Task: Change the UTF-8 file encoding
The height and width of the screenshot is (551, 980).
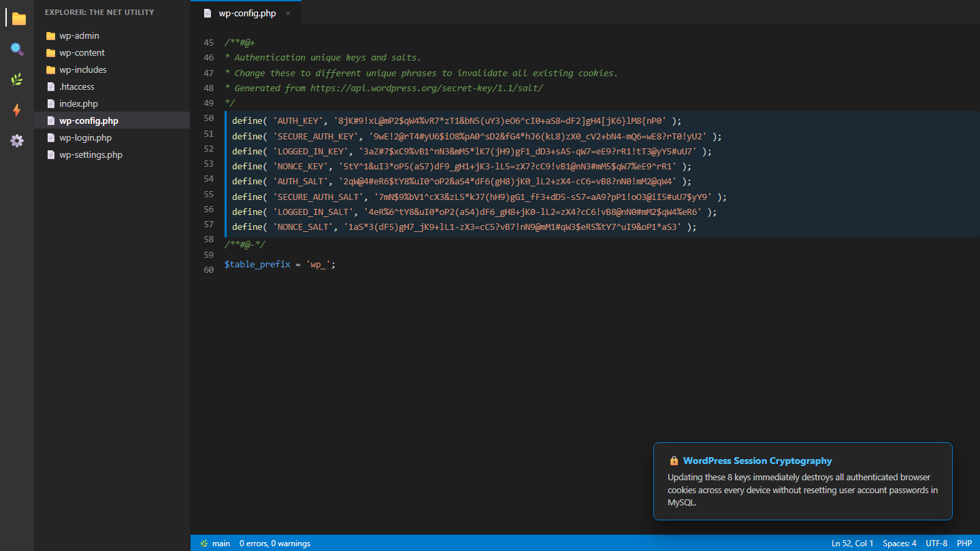Action: pos(936,544)
